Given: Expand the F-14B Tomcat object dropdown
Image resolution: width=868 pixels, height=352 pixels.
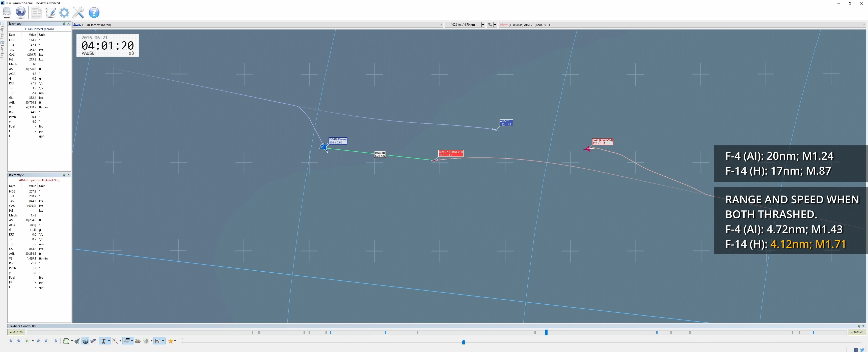Looking at the screenshot, I should [440, 24].
